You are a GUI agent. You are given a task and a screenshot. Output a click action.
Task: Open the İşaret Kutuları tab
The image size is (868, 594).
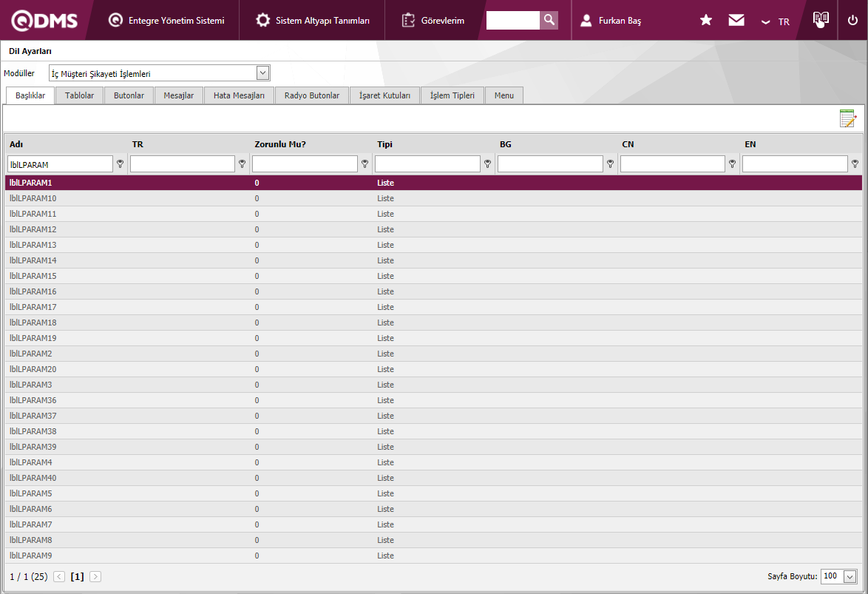pos(384,95)
